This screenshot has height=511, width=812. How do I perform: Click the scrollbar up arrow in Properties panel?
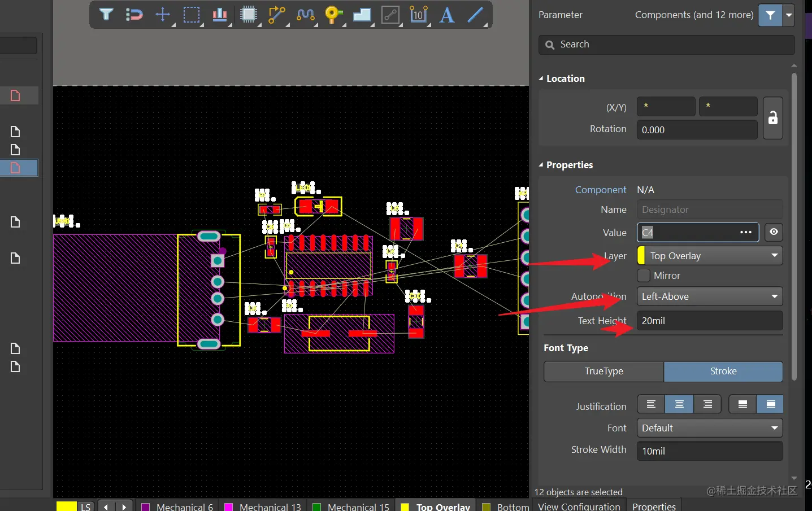click(x=794, y=65)
